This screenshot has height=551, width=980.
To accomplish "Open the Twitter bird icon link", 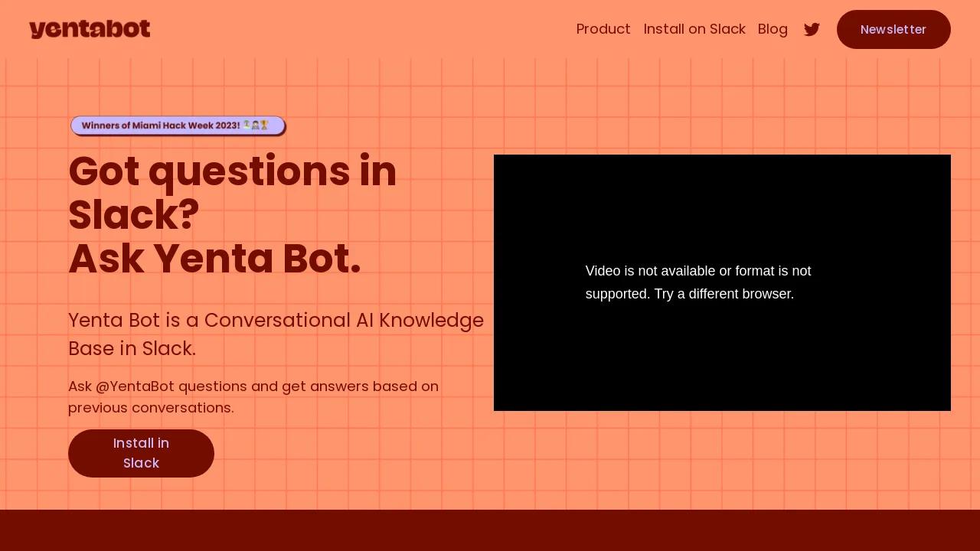I will point(812,29).
